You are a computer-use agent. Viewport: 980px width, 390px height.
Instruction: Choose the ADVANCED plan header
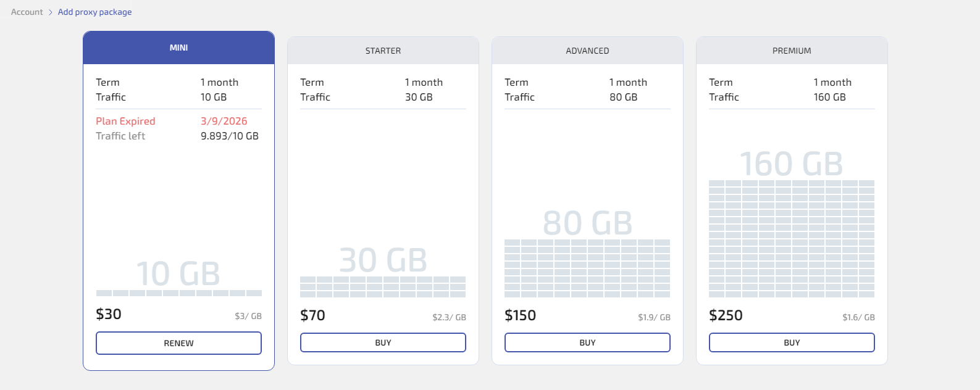click(587, 51)
